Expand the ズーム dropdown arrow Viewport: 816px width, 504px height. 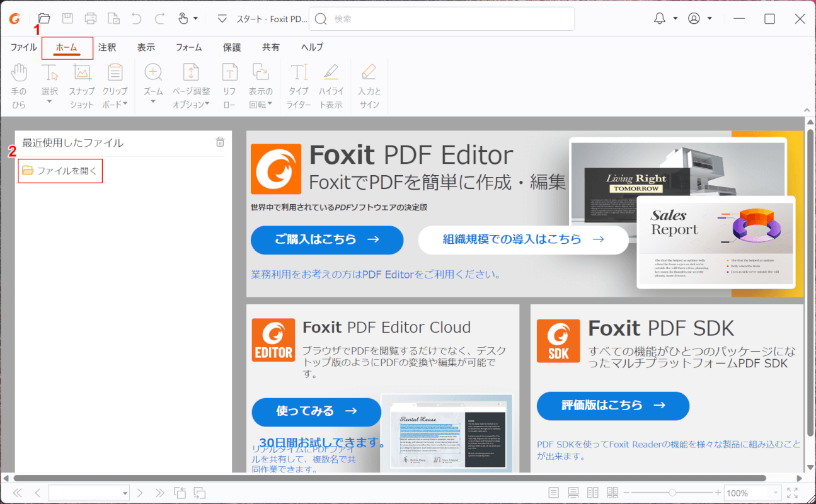click(153, 102)
